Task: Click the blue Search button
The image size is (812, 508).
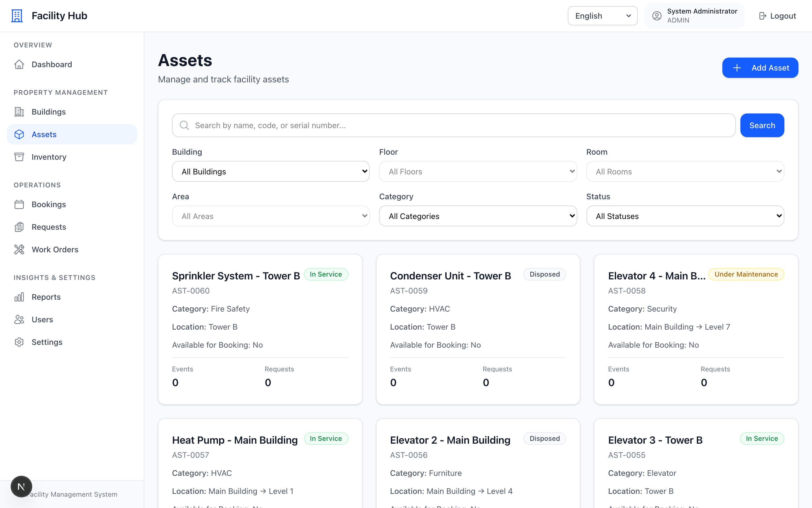Action: click(x=762, y=125)
